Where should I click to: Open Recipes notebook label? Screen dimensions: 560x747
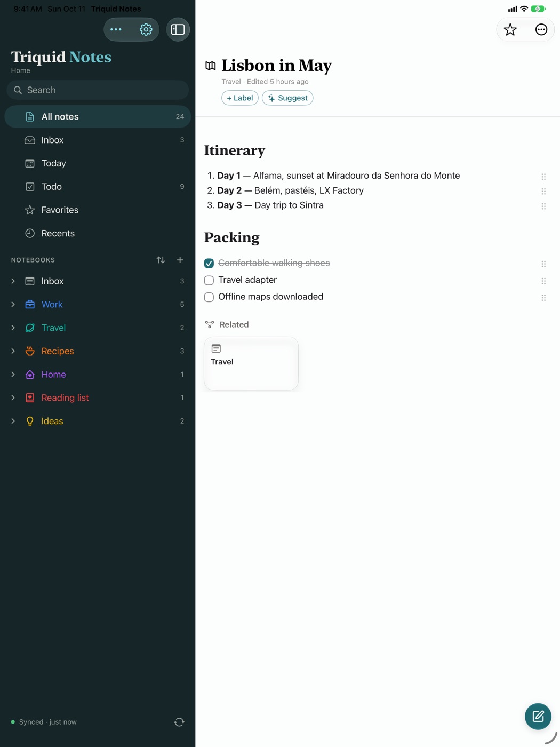click(58, 351)
